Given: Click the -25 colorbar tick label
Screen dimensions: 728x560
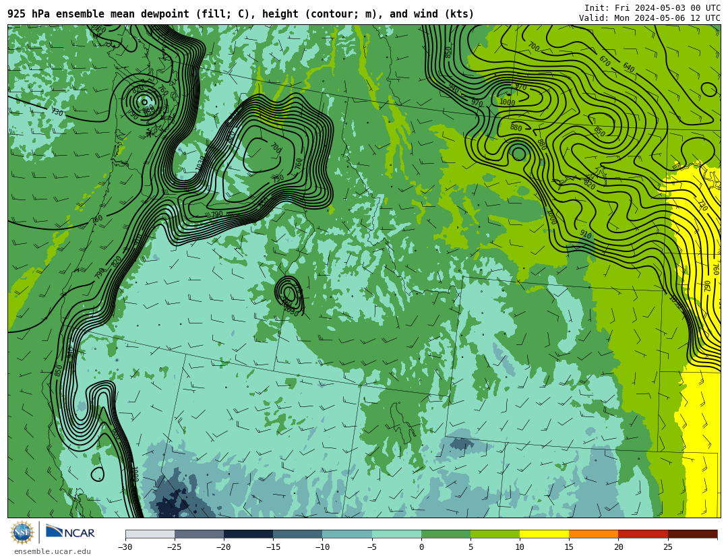Looking at the screenshot, I should 174,547.
